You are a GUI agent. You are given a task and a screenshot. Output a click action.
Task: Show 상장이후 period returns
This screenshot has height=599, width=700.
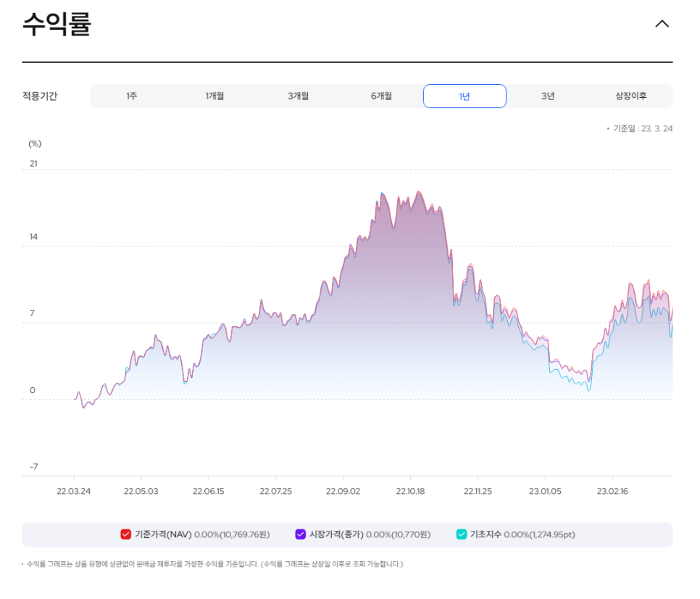[x=631, y=96]
